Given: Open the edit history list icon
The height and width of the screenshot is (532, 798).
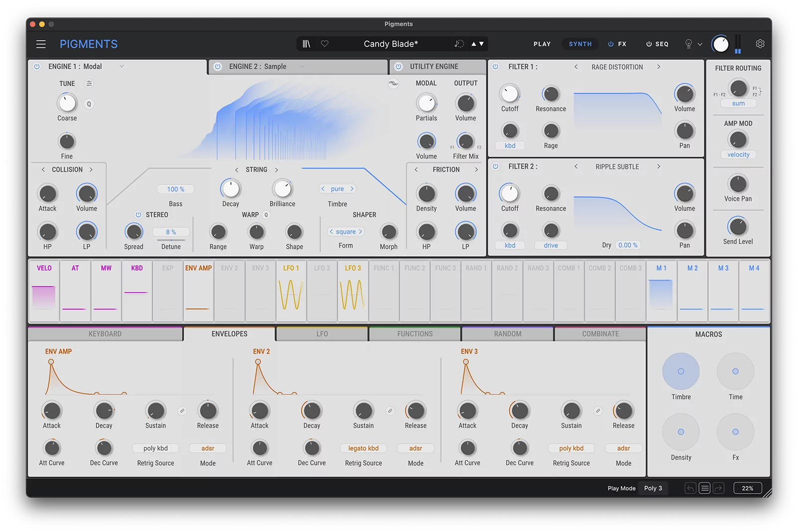Looking at the screenshot, I should point(705,488).
